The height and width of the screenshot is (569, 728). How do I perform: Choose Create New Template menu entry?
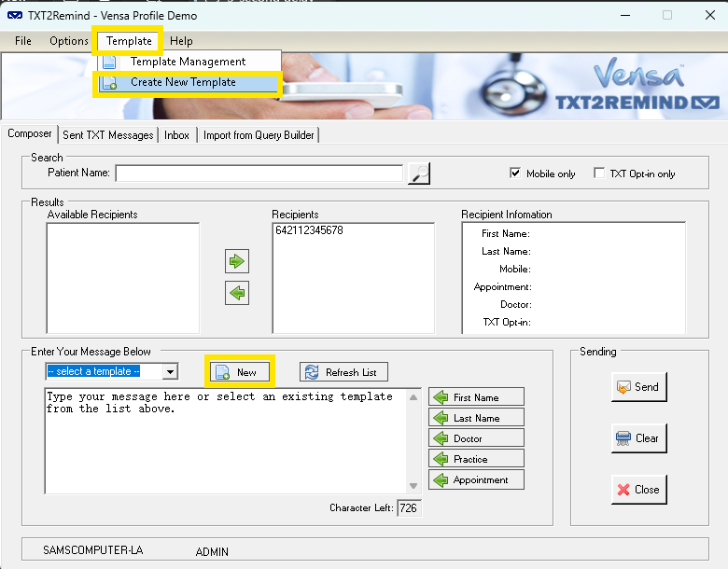(189, 82)
